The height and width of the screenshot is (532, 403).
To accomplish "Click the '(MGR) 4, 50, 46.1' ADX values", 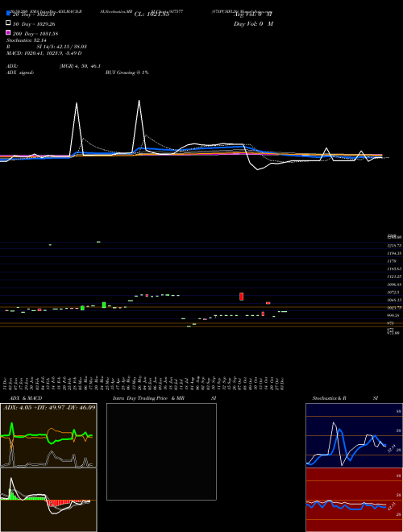I will (x=80, y=66).
